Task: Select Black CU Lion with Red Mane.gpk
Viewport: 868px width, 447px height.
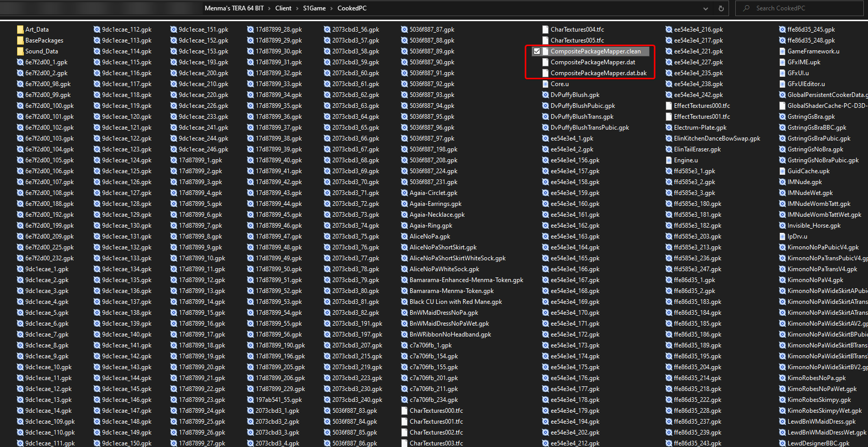Action: pos(455,302)
